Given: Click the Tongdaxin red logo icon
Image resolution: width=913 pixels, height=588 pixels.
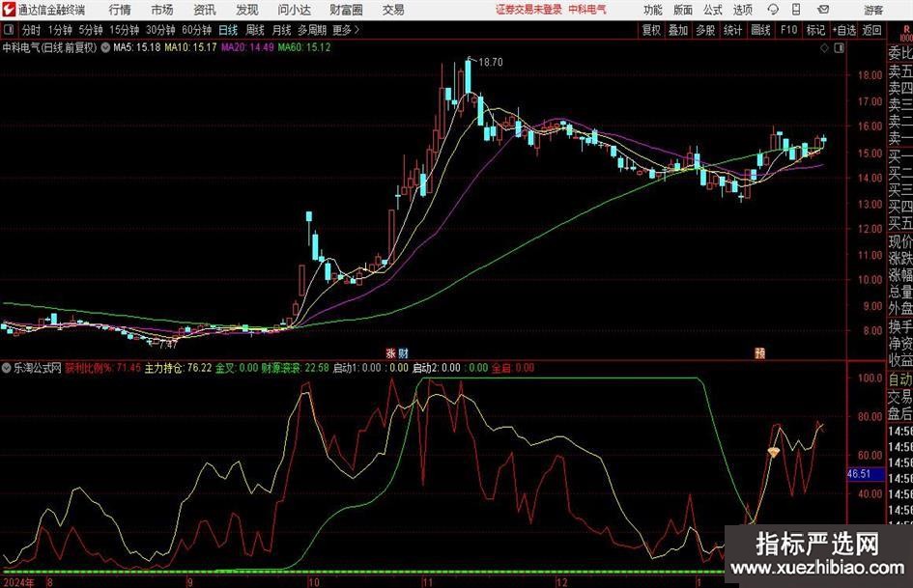Looking at the screenshot, I should [x=8, y=10].
